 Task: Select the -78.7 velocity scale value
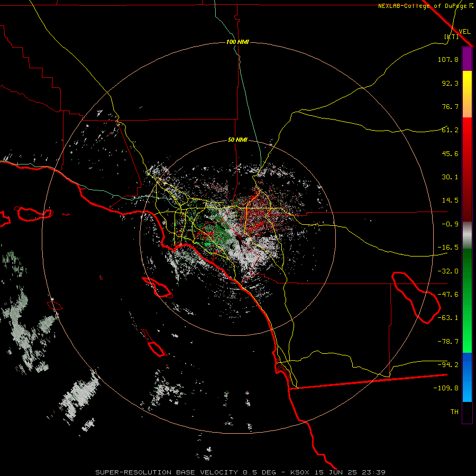pyautogui.click(x=448, y=342)
